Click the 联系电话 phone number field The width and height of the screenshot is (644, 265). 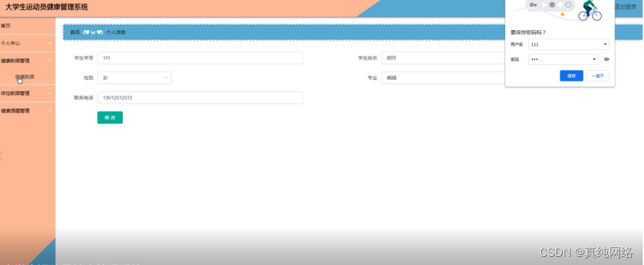click(200, 98)
